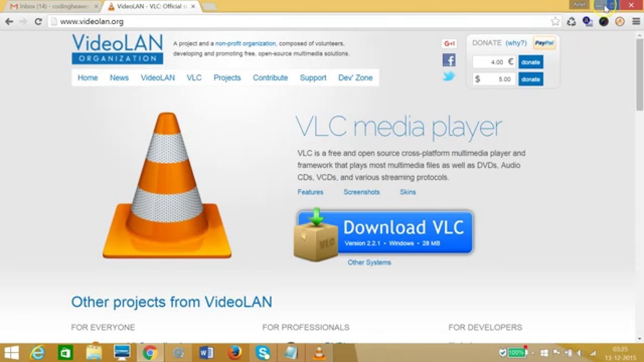
Task: Focus the euro donation amount field
Action: click(x=494, y=62)
